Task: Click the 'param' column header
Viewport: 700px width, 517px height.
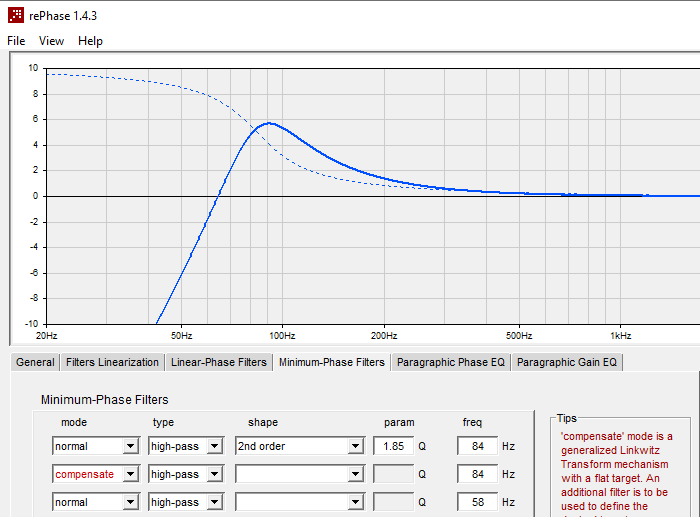Action: tap(399, 422)
